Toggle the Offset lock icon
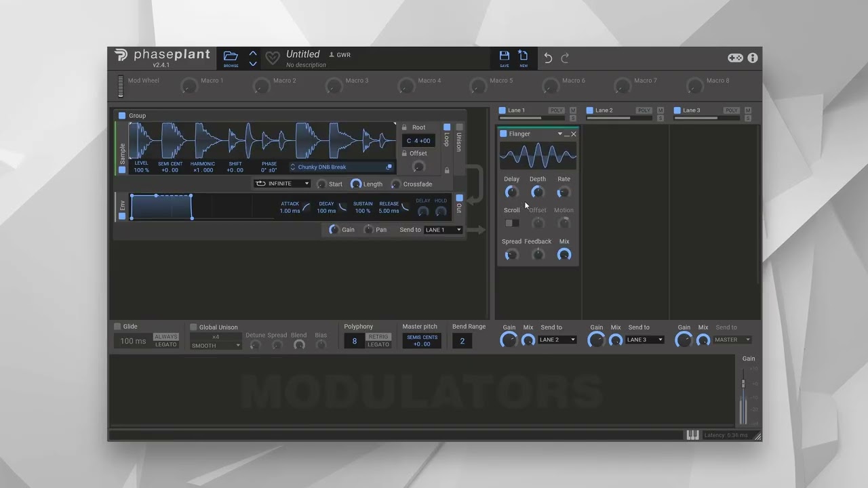The height and width of the screenshot is (488, 868). click(405, 153)
